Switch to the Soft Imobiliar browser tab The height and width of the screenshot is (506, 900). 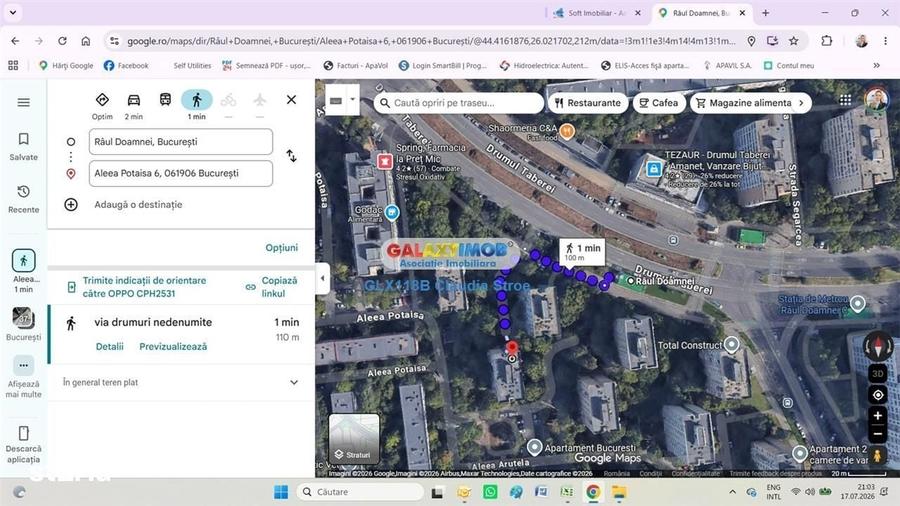(x=595, y=13)
